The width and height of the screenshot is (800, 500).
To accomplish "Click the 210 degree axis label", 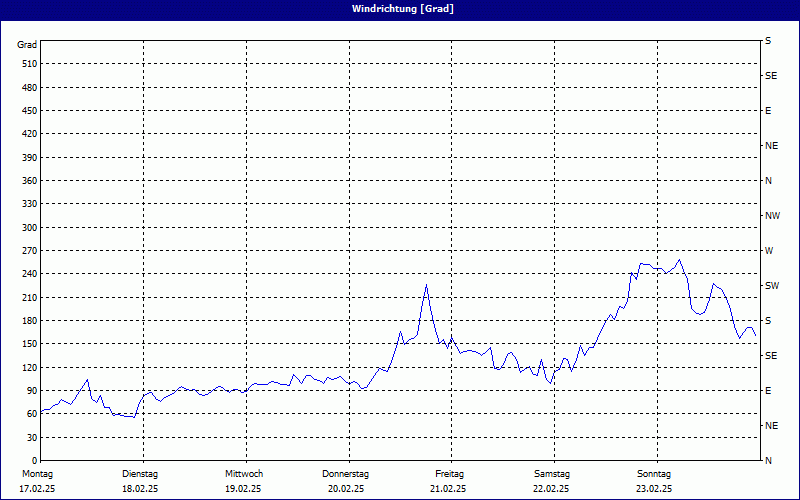I will click(x=30, y=297).
